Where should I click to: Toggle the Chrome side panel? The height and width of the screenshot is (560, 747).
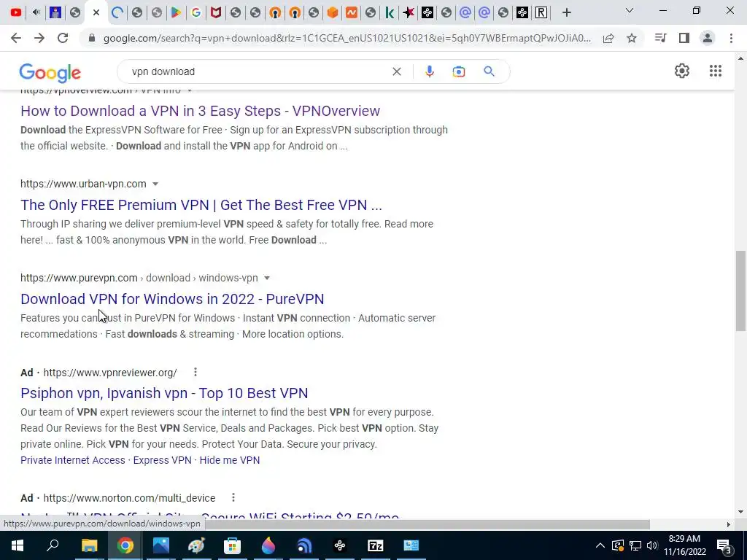pyautogui.click(x=684, y=38)
